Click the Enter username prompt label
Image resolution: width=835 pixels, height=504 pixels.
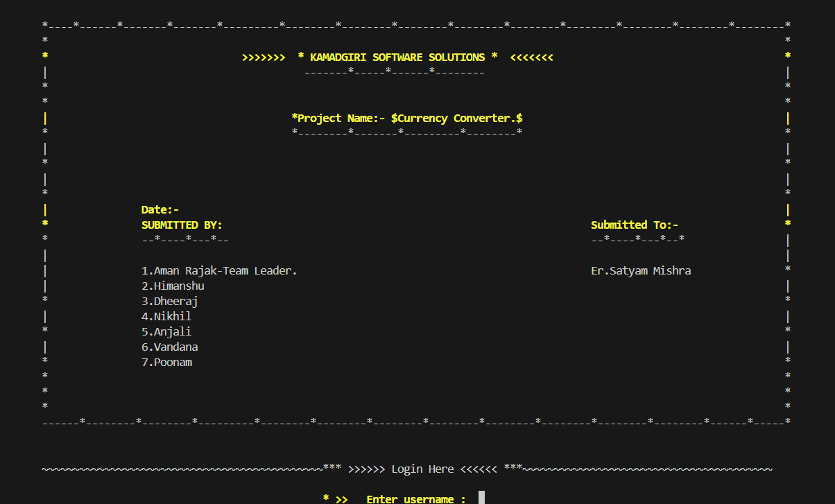point(415,499)
